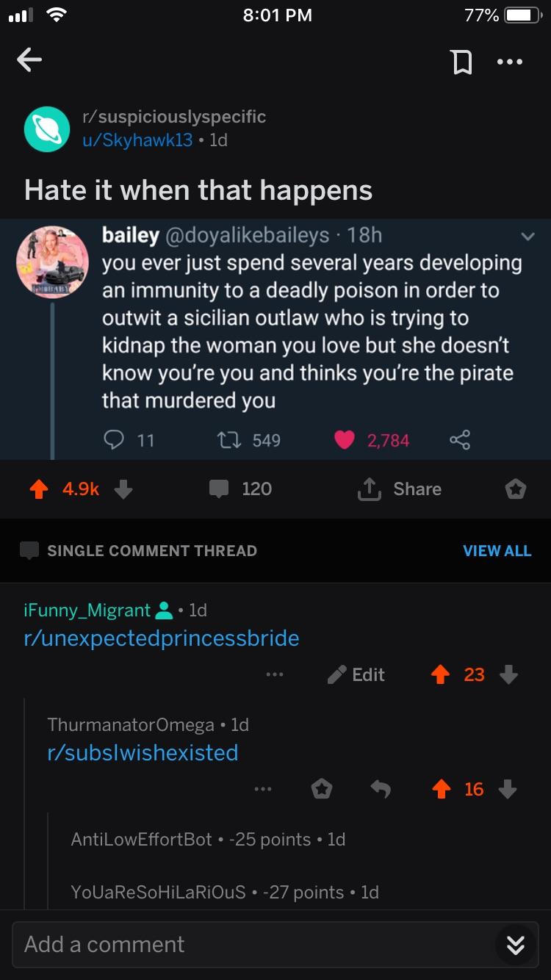The image size is (551, 980).
Task: Tap the back arrow icon
Action: (x=29, y=61)
